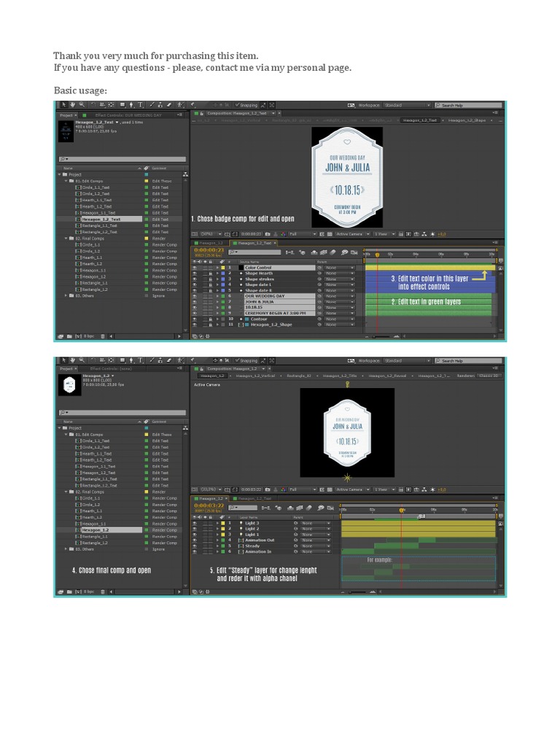Click new composition icon in second screenshot Project panel
The height and width of the screenshot is (747, 560).
pyautogui.click(x=78, y=592)
